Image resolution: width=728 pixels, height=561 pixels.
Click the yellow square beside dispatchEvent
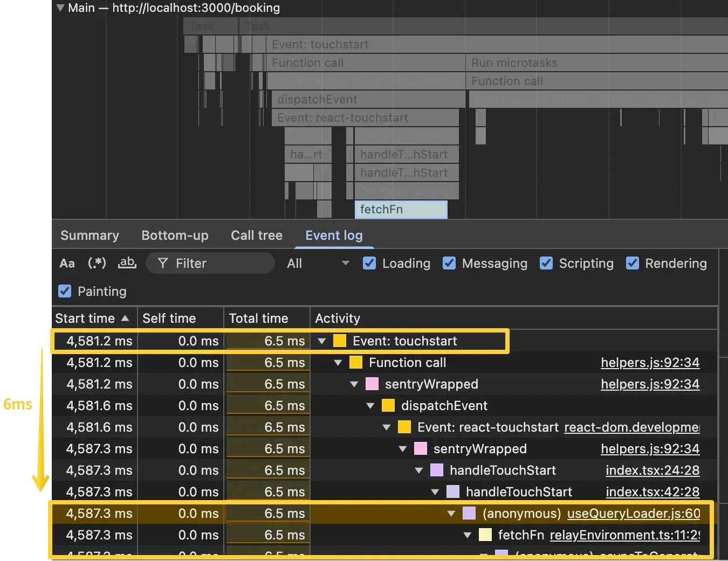[388, 406]
